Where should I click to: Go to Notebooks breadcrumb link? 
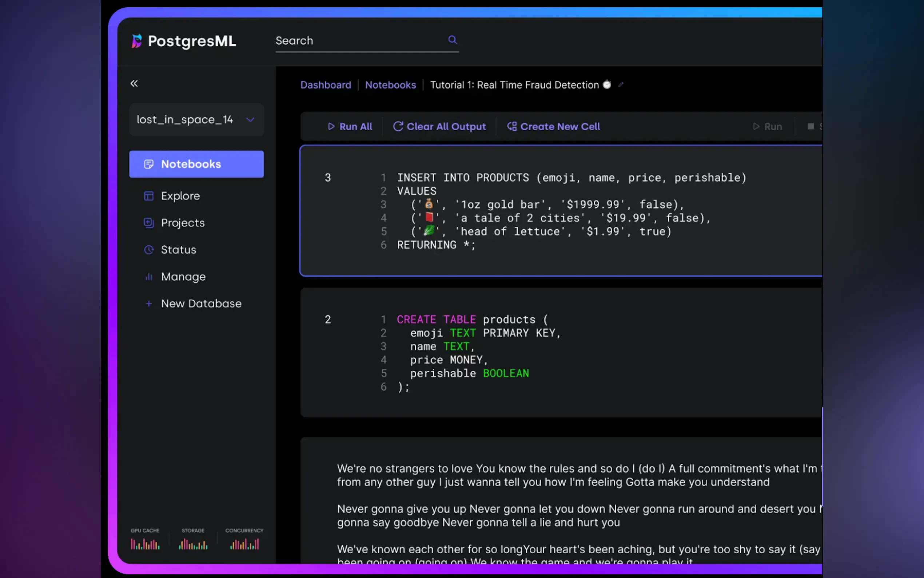point(390,85)
